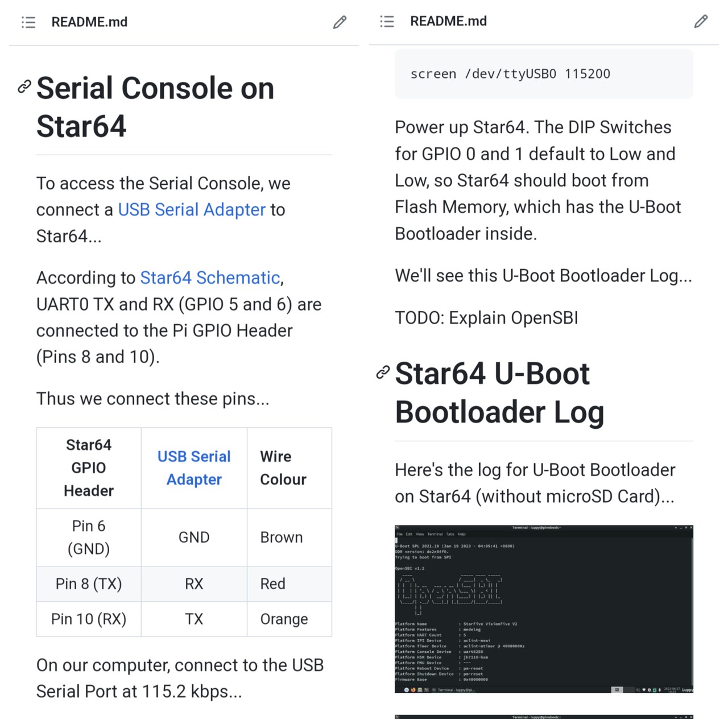Click the README.md title in left panel
The height and width of the screenshot is (728, 728).
(x=89, y=22)
